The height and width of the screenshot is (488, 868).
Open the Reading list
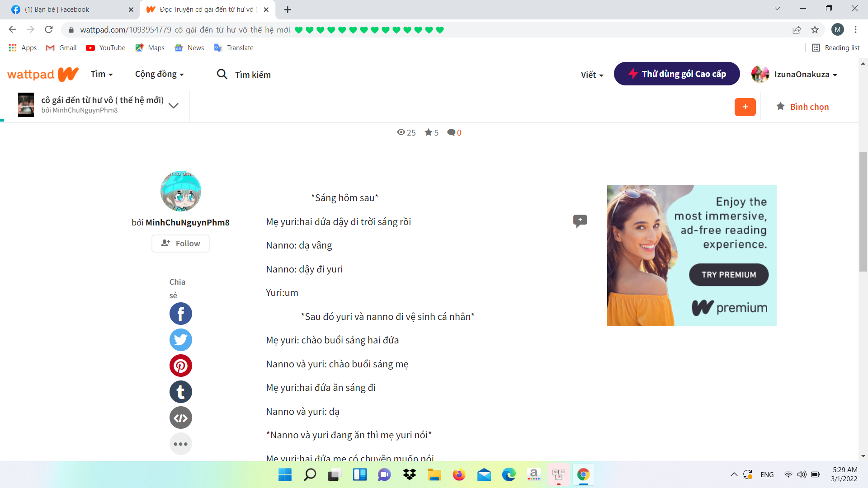[835, 48]
